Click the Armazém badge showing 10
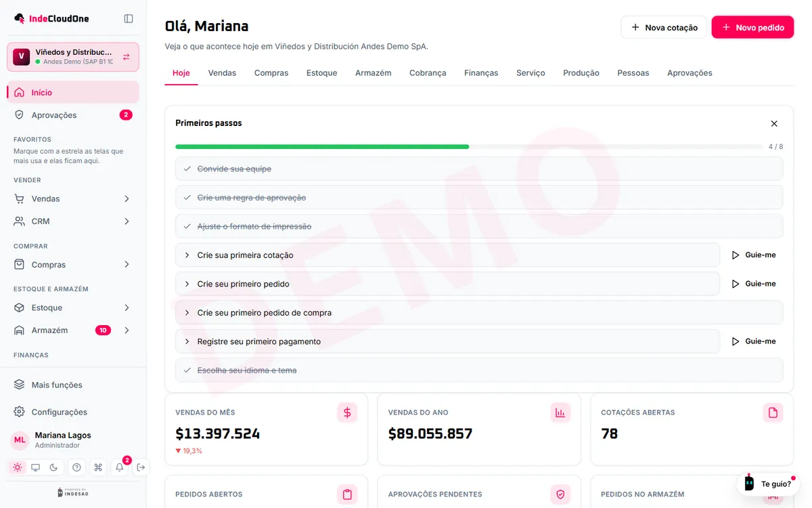The height and width of the screenshot is (508, 812). pos(103,331)
